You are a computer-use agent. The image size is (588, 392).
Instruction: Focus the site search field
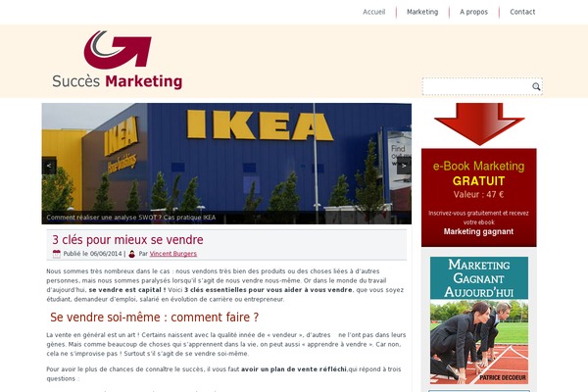click(x=476, y=86)
